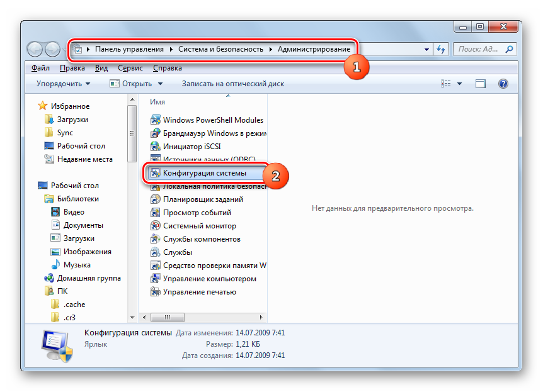Click Записать на оптический диск button
Viewport: 543px width, 392px height.
pos(233,84)
